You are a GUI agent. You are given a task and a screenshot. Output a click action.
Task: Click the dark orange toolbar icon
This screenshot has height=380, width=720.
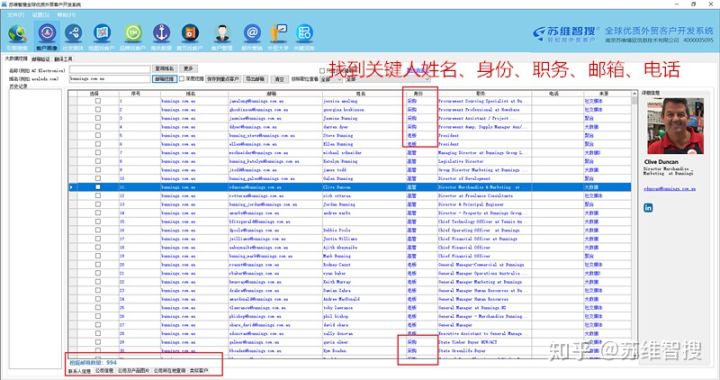tap(190, 33)
